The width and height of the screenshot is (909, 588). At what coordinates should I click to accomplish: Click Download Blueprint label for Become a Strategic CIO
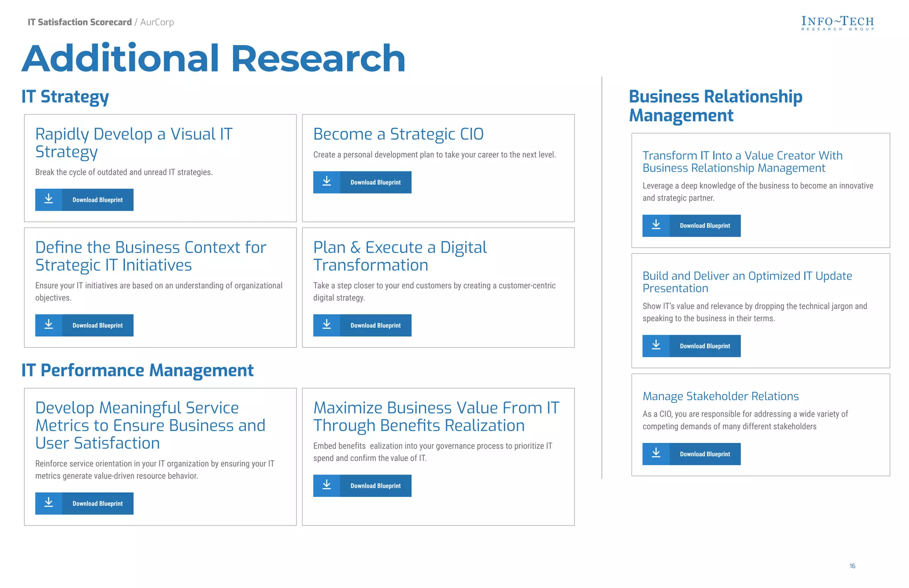tap(375, 182)
